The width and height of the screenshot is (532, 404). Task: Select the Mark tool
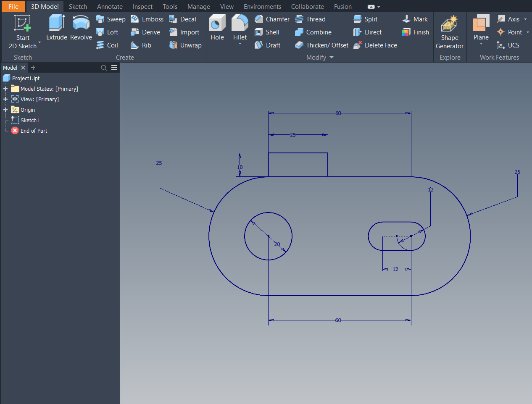414,19
